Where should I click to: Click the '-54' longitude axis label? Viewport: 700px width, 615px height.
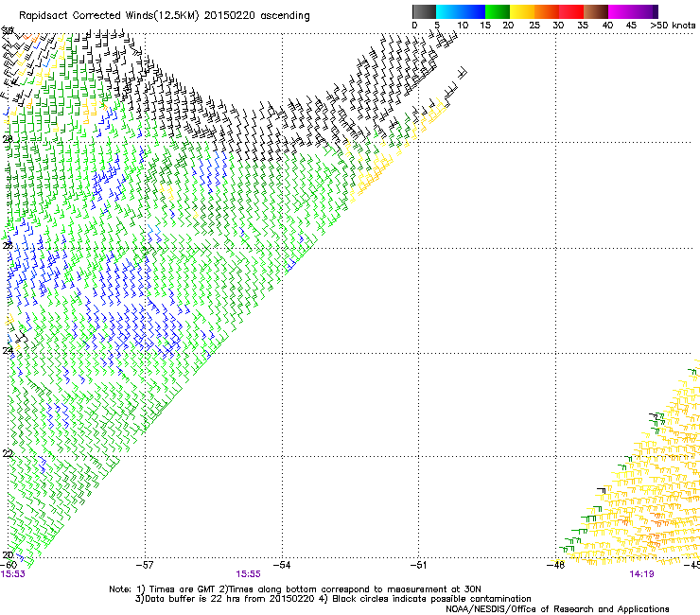click(x=282, y=565)
